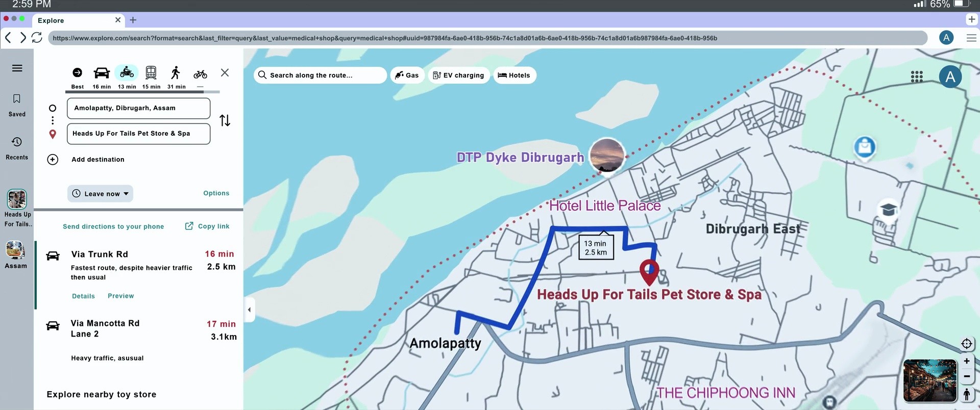The height and width of the screenshot is (410, 980).
Task: Open route Options
Action: [216, 193]
